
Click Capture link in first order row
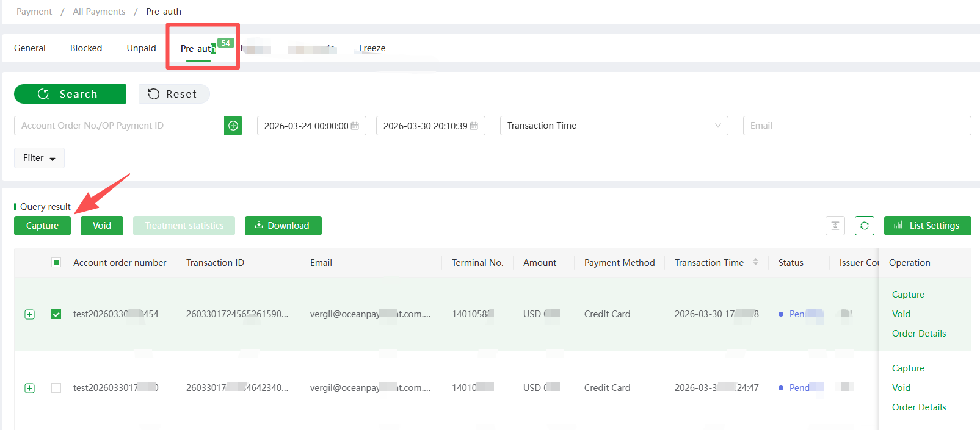click(908, 295)
